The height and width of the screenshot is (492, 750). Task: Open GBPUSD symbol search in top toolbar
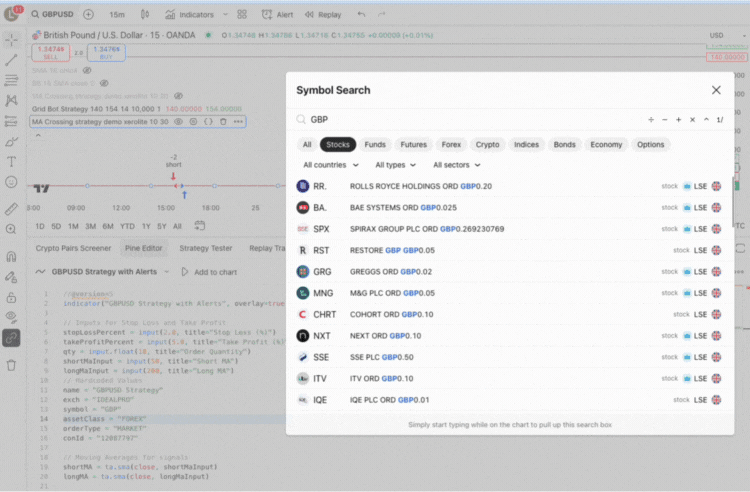pyautogui.click(x=52, y=14)
